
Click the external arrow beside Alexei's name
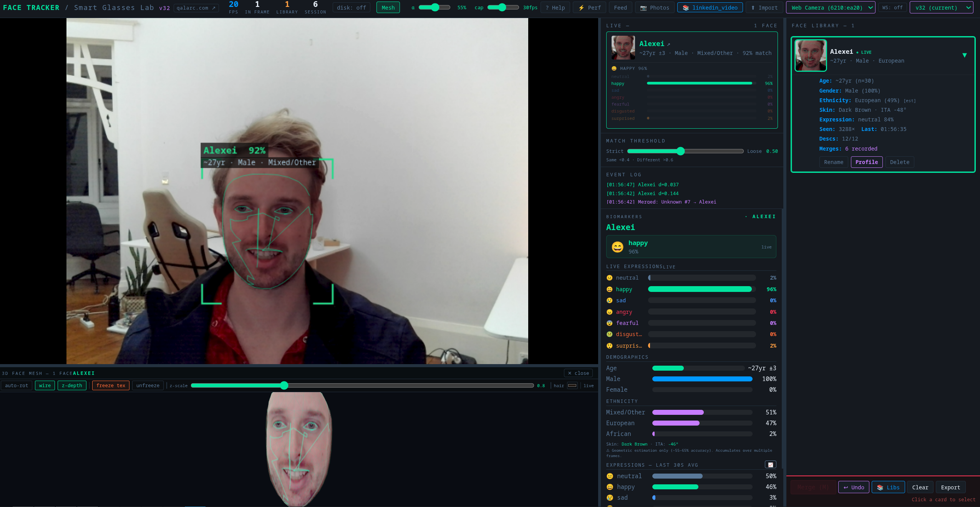tap(668, 44)
